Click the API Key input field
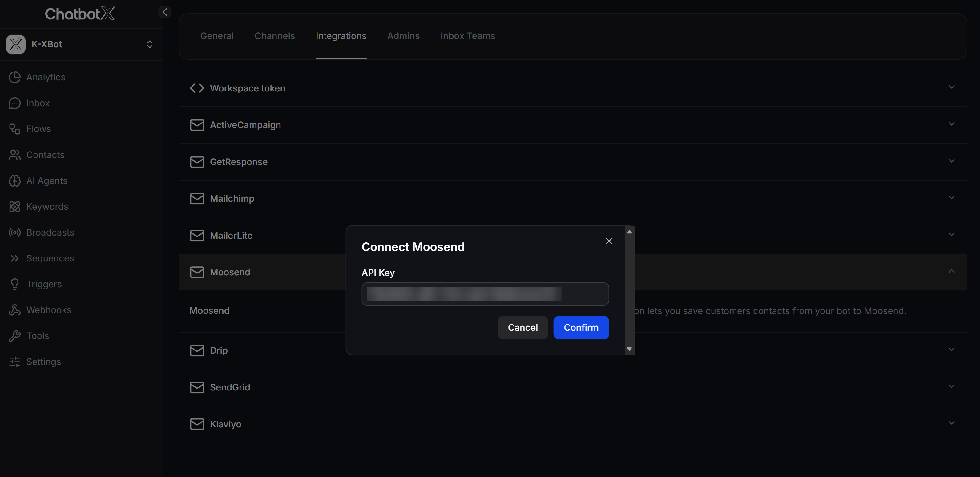980x477 pixels. tap(485, 294)
